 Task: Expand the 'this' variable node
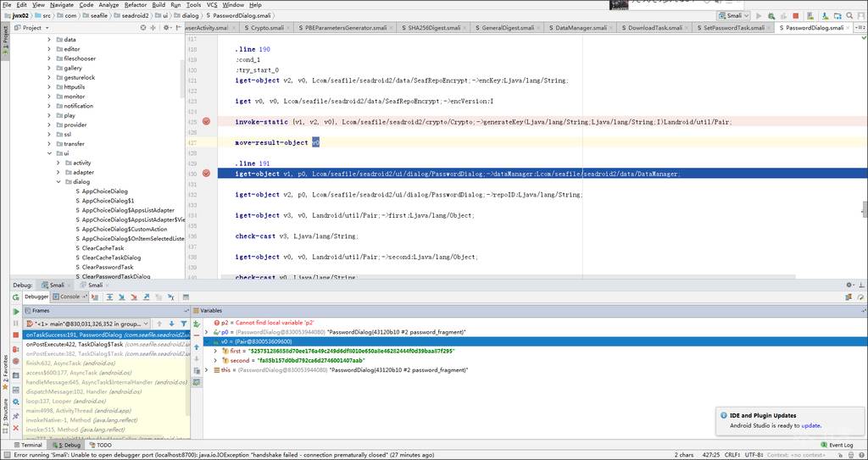(x=207, y=369)
